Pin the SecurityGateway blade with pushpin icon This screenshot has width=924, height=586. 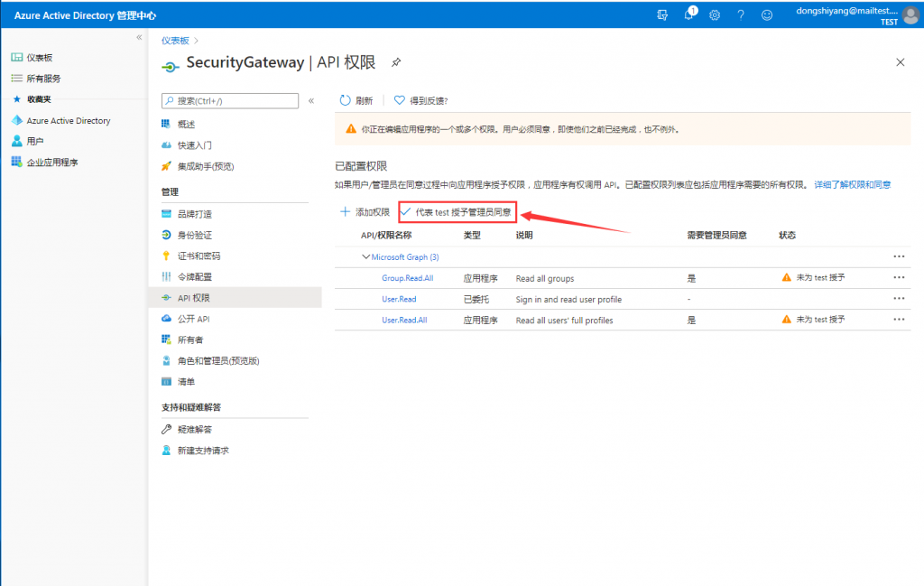pyautogui.click(x=396, y=62)
